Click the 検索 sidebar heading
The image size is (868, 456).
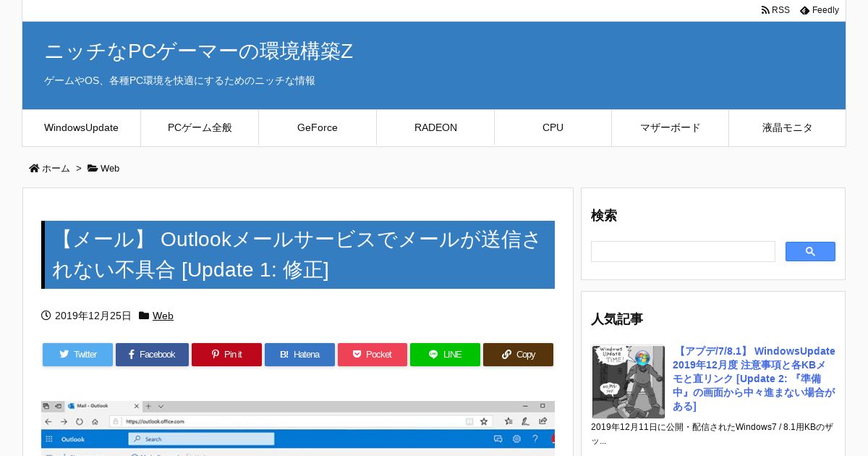point(604,216)
